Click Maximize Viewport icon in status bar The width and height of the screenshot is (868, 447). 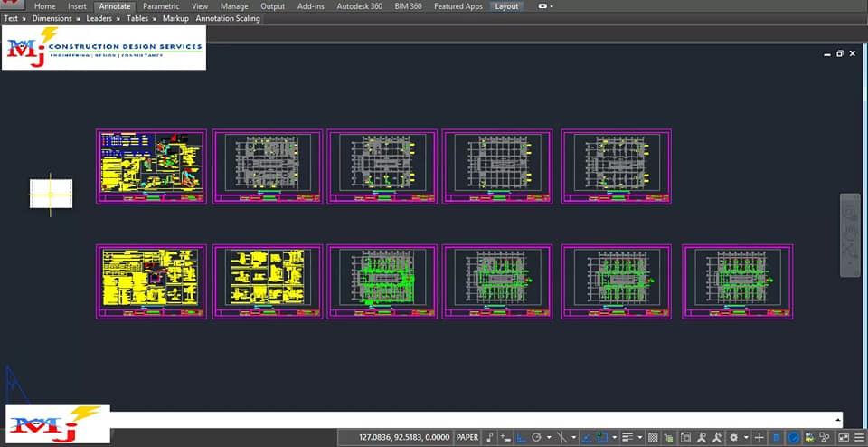click(685, 437)
